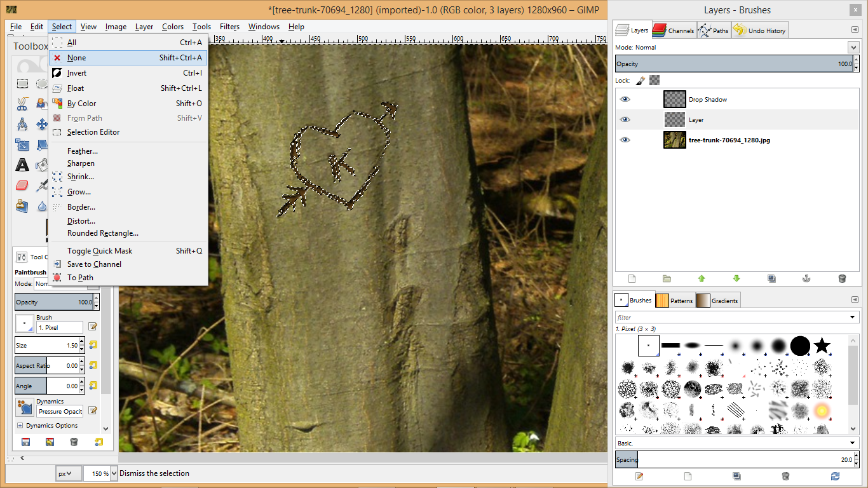The height and width of the screenshot is (488, 868).
Task: Delete the selected layer using the trash icon
Action: pyautogui.click(x=842, y=278)
